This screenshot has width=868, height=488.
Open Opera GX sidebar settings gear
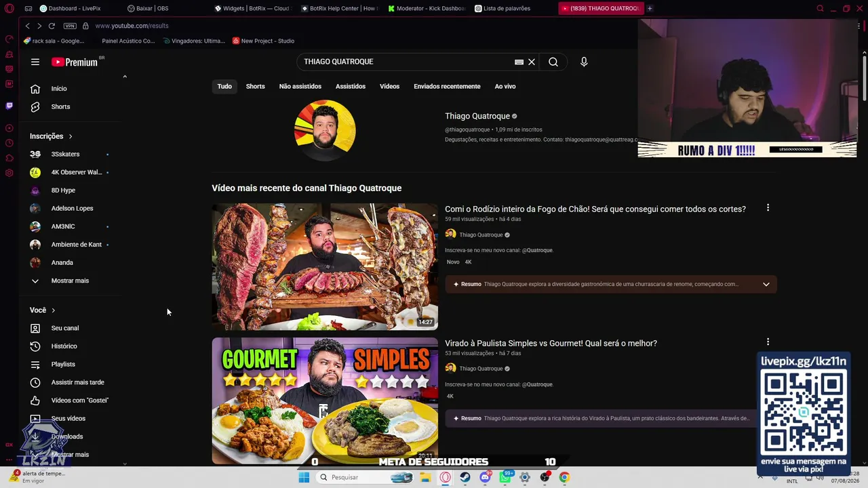(9, 173)
